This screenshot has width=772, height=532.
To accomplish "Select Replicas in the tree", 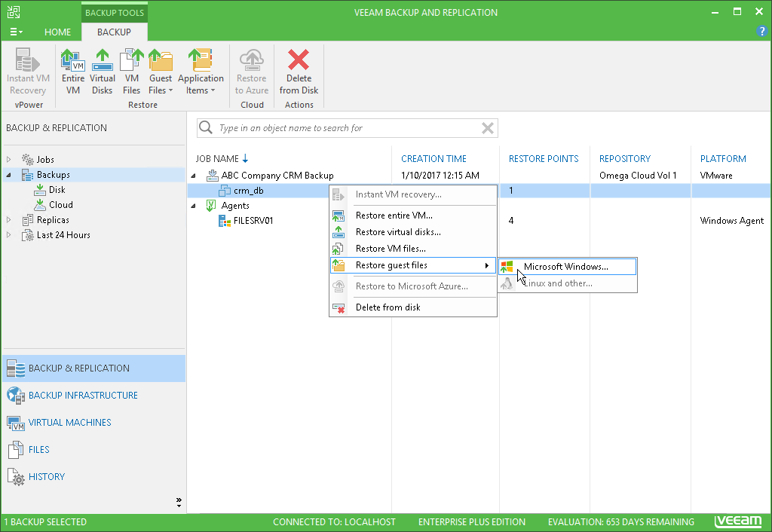I will click(x=53, y=220).
